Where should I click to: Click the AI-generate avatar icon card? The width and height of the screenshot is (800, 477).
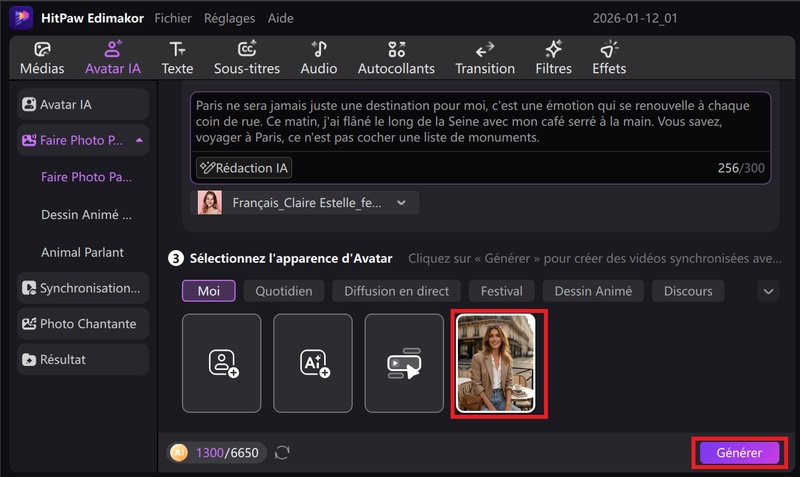[313, 363]
